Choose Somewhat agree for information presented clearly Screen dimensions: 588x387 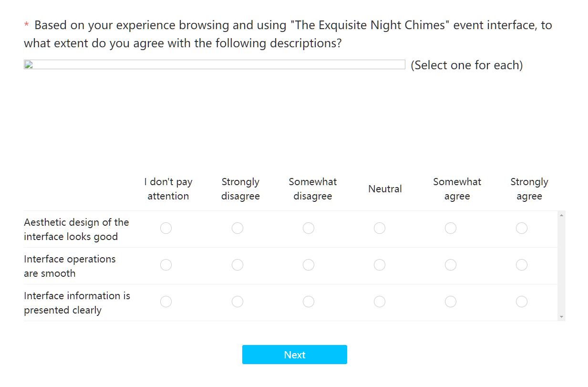(x=450, y=302)
